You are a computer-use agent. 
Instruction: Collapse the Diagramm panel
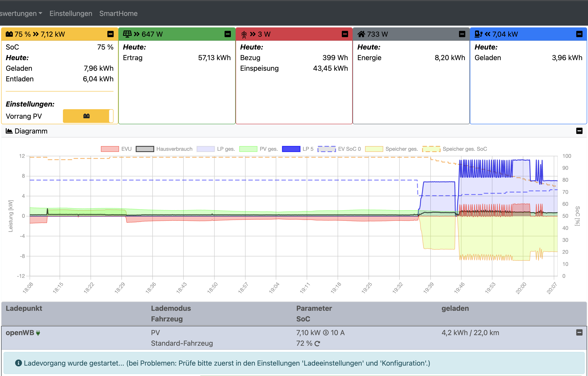click(x=579, y=131)
